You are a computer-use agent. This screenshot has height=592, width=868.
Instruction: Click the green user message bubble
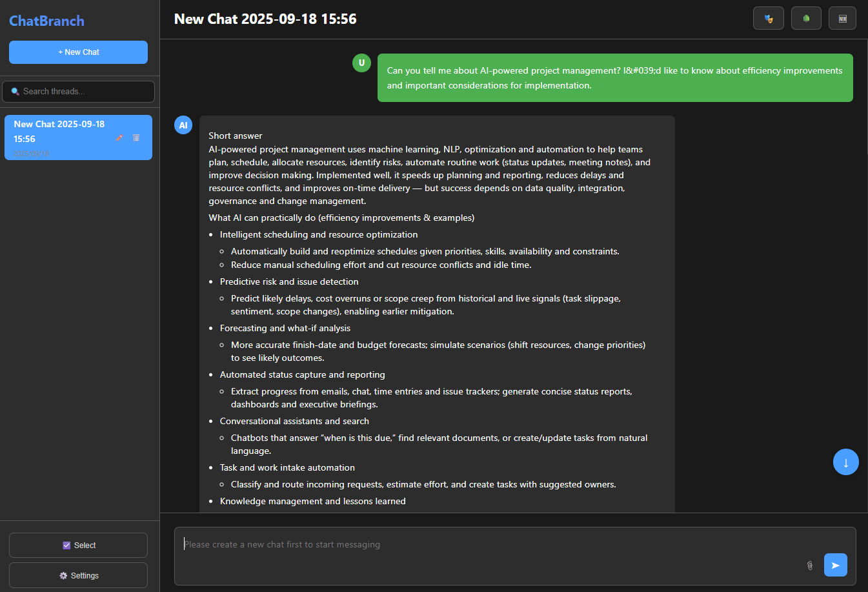[x=614, y=78]
